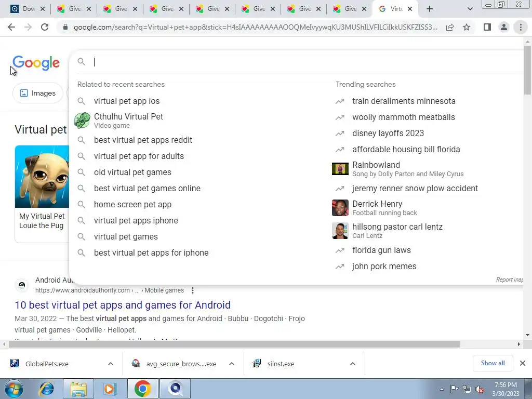Switch to the Images filter
532x399 pixels.
point(37,93)
